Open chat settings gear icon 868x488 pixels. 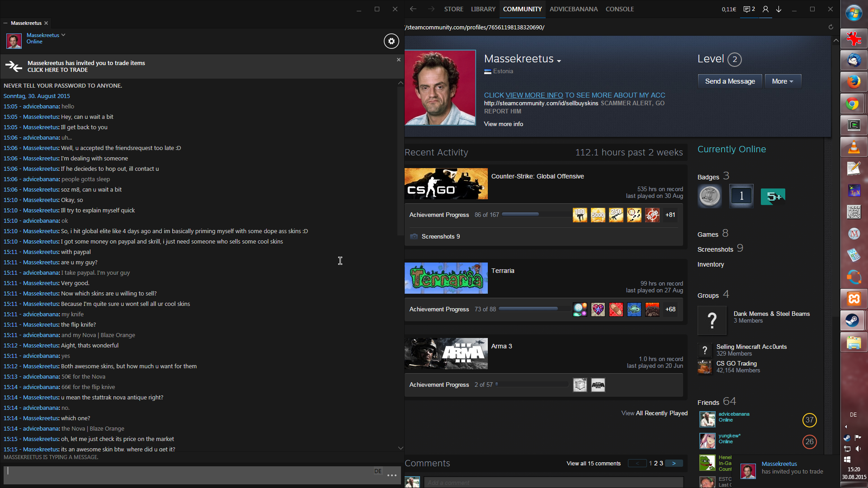point(392,41)
